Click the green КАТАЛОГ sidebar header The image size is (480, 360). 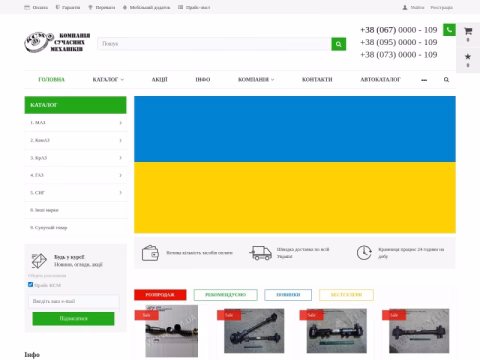(75, 105)
